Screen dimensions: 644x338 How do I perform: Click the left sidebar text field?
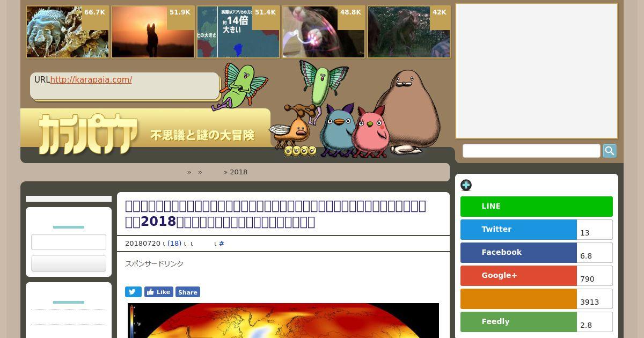click(69, 242)
